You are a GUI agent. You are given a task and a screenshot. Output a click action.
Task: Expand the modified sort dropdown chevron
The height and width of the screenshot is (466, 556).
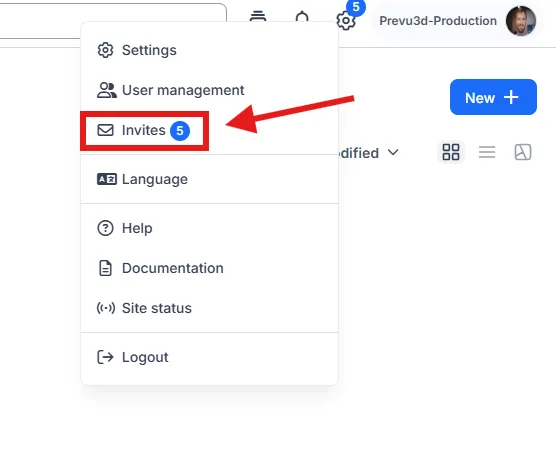(x=393, y=152)
